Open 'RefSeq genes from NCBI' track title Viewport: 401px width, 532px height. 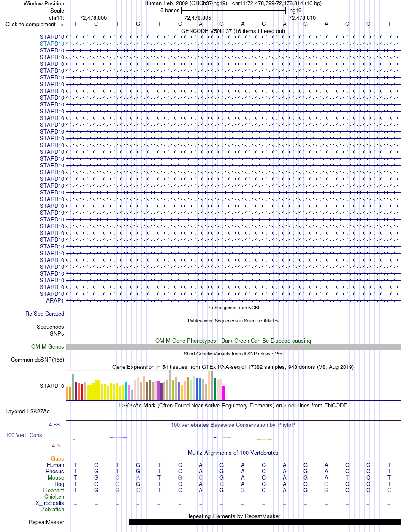pyautogui.click(x=233, y=308)
